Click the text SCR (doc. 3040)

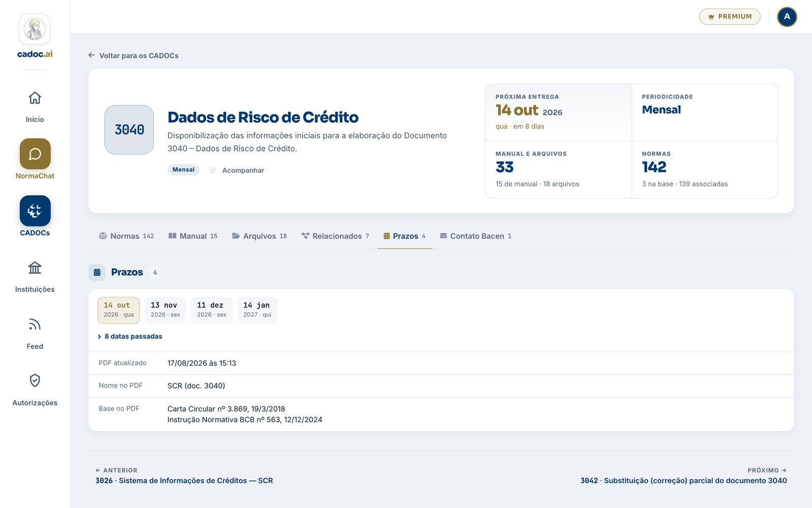click(x=196, y=386)
